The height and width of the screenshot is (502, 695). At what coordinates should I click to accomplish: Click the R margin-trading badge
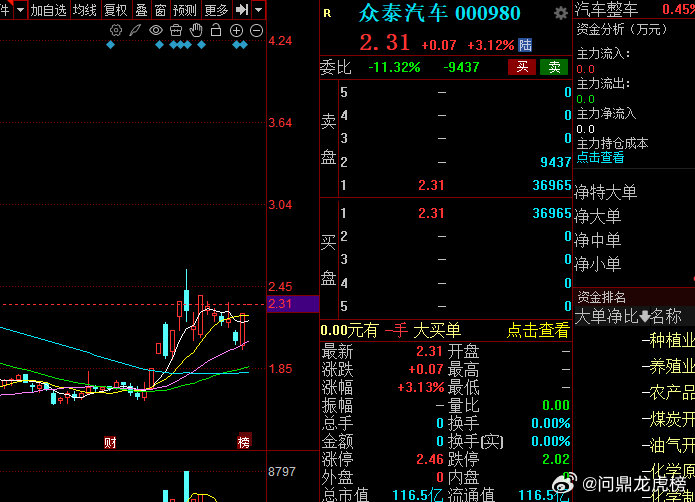tap(327, 13)
